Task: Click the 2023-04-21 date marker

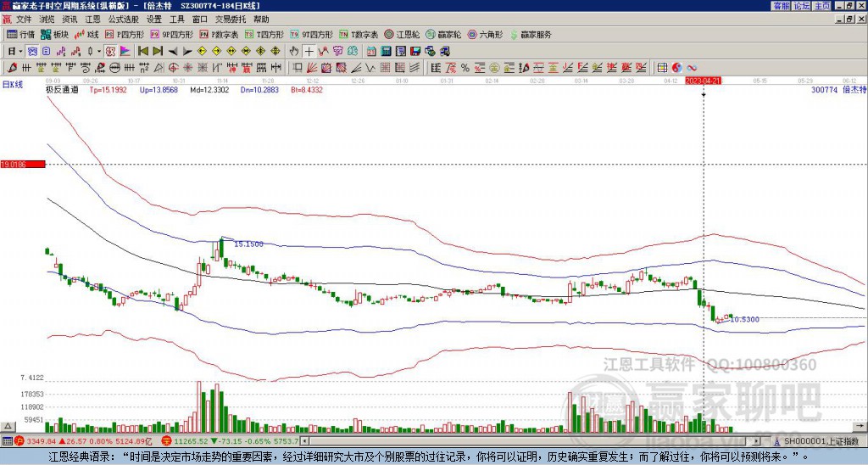Action: coord(704,81)
